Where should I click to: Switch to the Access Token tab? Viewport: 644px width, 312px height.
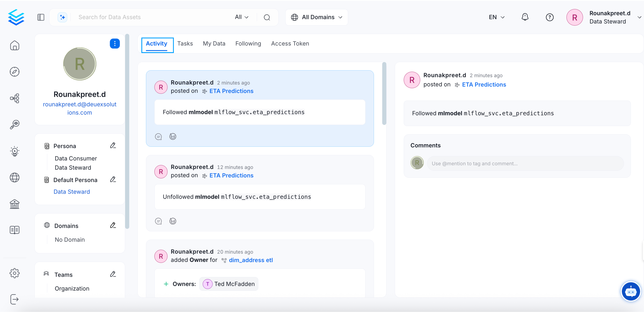click(x=290, y=44)
